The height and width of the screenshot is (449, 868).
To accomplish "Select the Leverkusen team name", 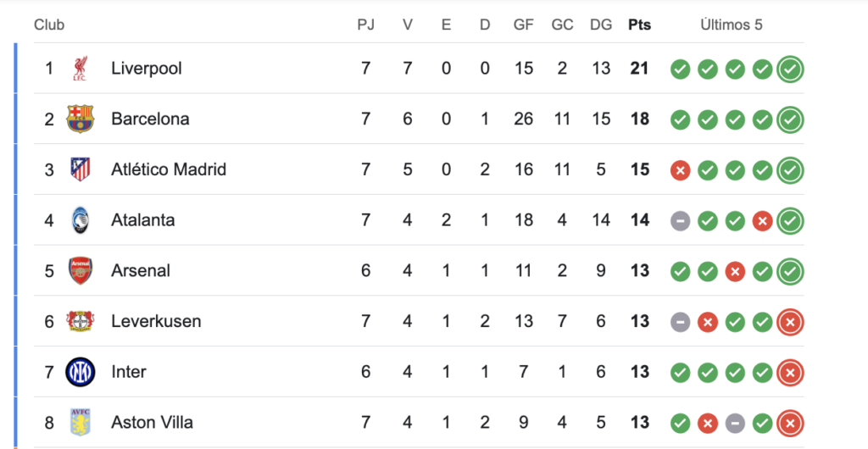I will point(156,321).
